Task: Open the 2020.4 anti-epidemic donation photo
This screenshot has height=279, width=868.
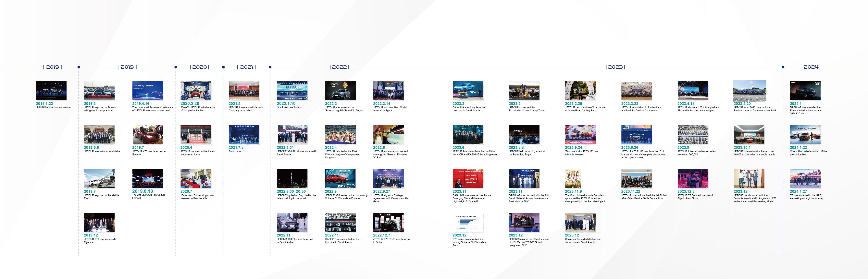Action: 196,135
